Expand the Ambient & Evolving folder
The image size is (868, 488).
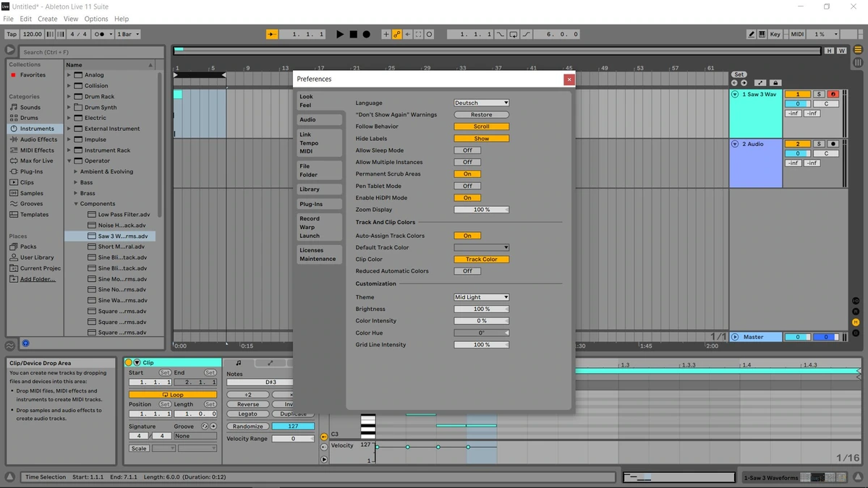[x=75, y=171]
